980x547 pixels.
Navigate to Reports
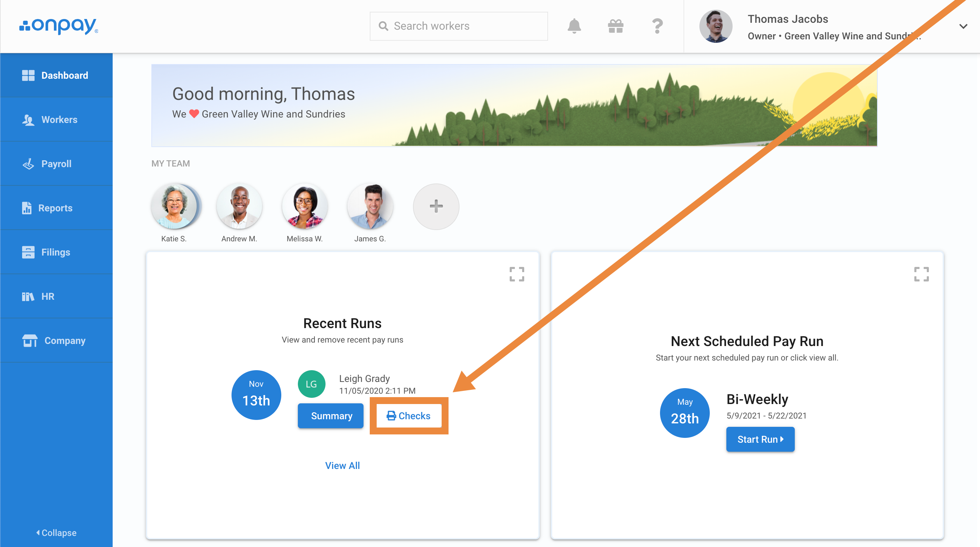pos(56,208)
